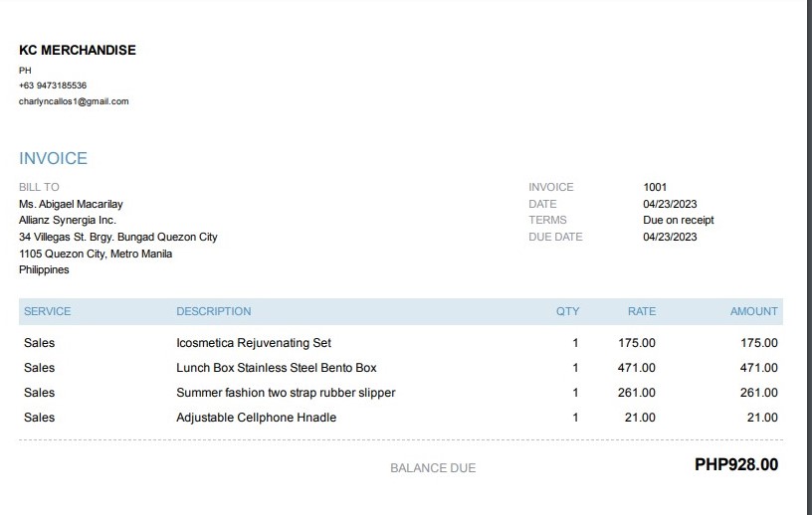Click the KC MERCHANDISE company name

(78, 51)
